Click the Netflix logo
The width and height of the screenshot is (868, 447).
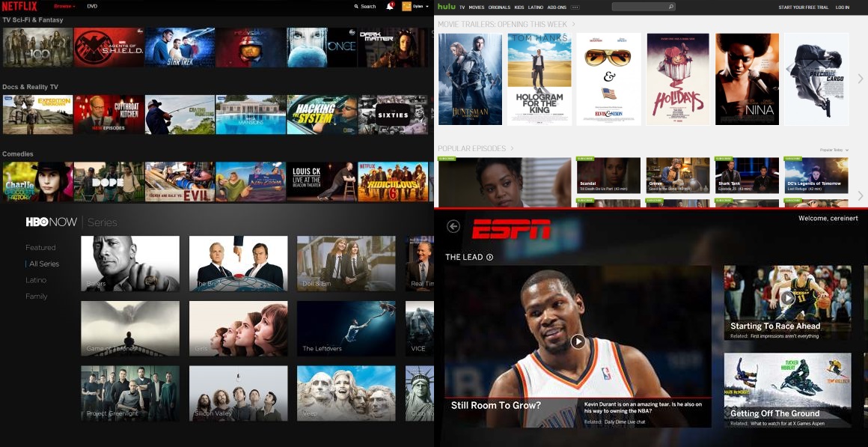pos(19,7)
